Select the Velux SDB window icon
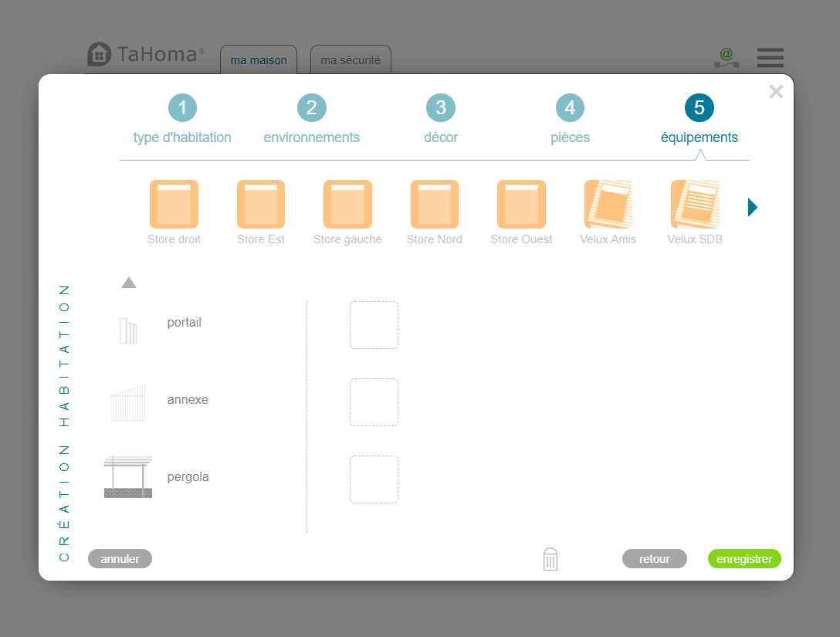 (695, 204)
